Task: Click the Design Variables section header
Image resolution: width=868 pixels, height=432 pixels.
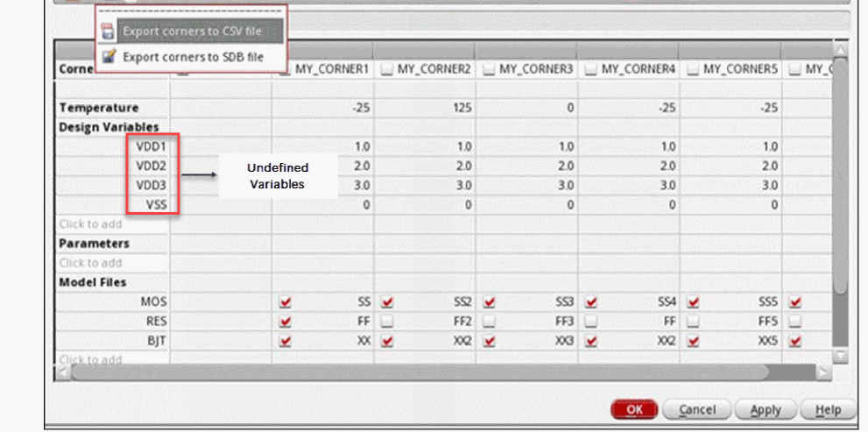Action: point(109,127)
